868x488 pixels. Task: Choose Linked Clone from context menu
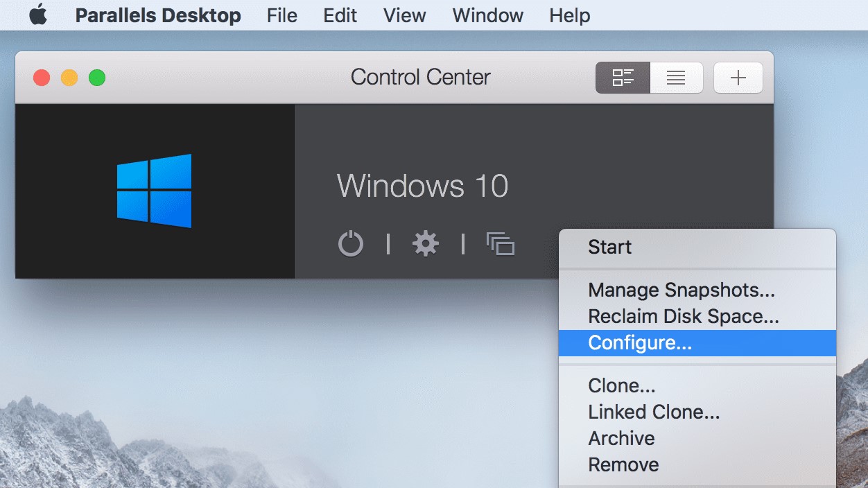[x=697, y=412]
